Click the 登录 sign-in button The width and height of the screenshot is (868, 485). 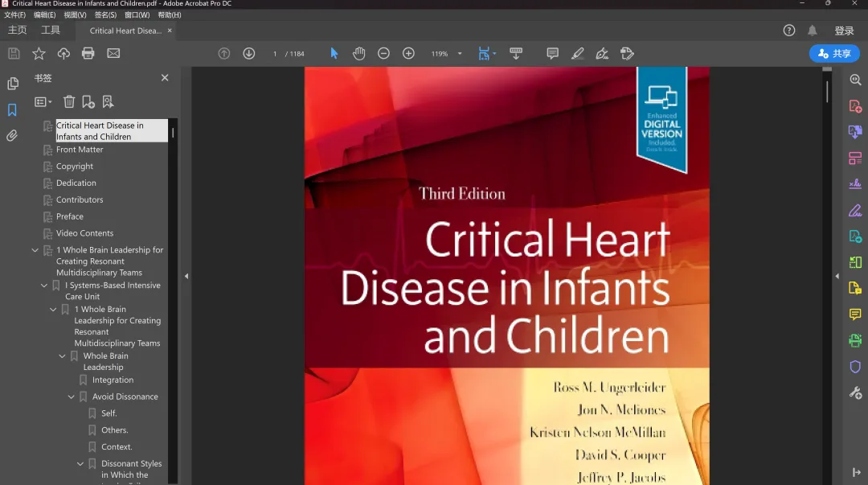pos(844,31)
